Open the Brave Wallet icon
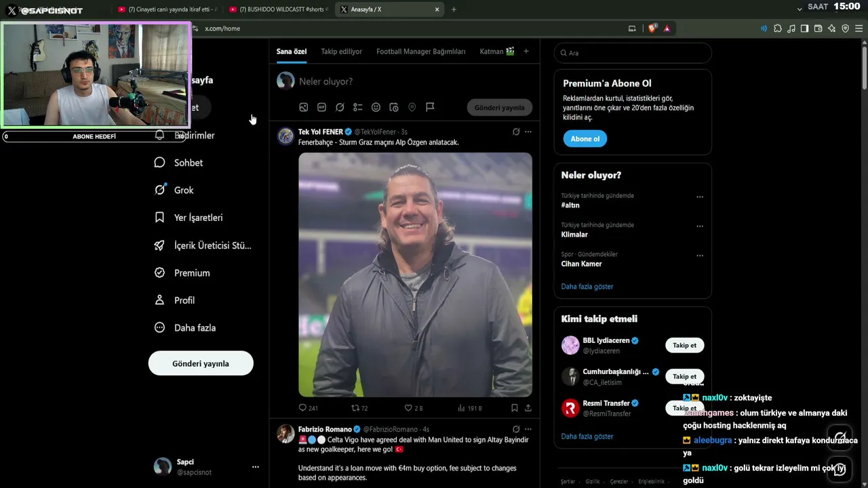The image size is (868, 488). point(818,28)
